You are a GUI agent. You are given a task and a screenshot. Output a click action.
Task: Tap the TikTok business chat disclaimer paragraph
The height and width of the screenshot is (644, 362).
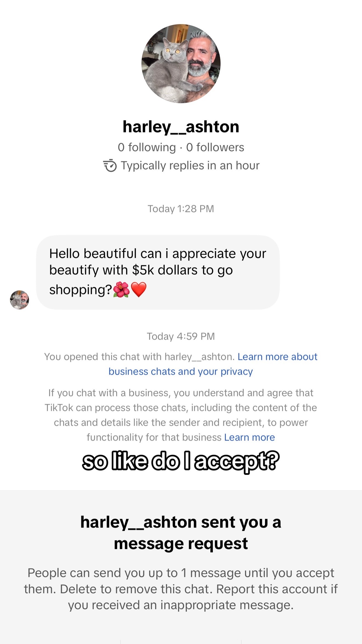[x=181, y=415]
